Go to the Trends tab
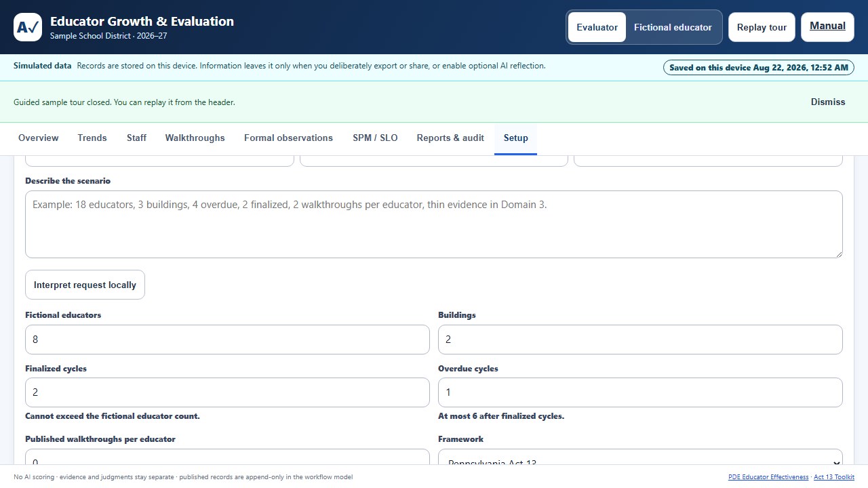The height and width of the screenshot is (488, 868). click(92, 138)
